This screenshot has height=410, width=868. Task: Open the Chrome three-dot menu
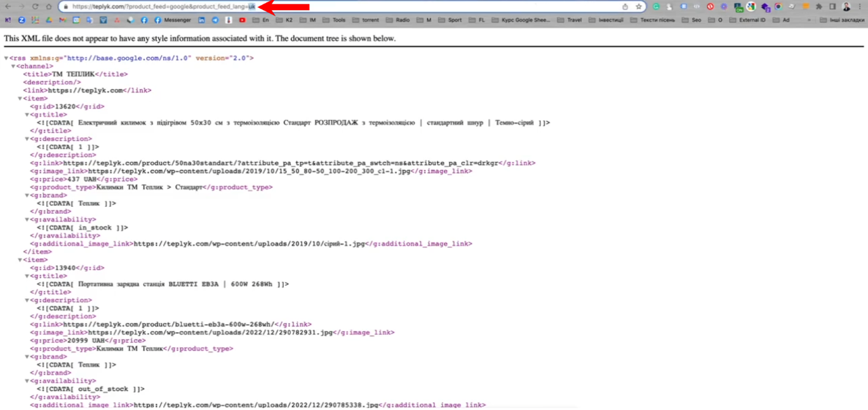[x=860, y=7]
